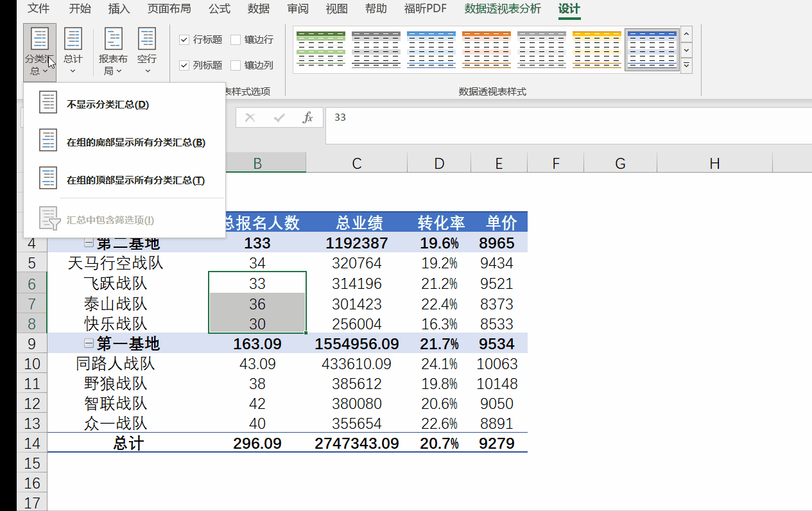
Task: Apply the light gray pivot table style
Action: (542, 49)
